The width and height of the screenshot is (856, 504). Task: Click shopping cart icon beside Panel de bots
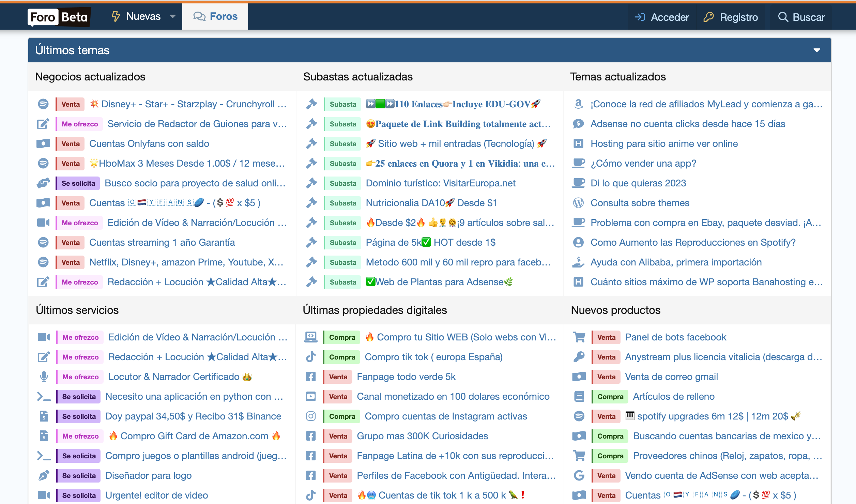click(x=579, y=337)
